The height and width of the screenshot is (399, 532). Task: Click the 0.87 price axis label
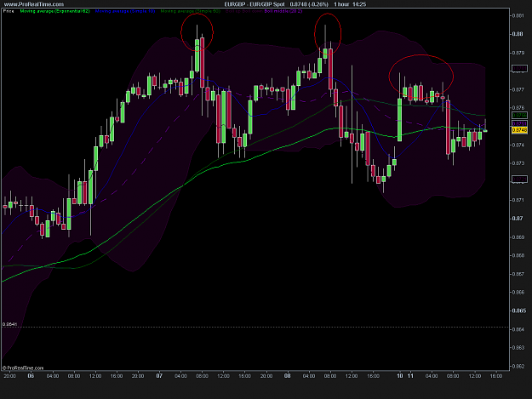click(518, 219)
